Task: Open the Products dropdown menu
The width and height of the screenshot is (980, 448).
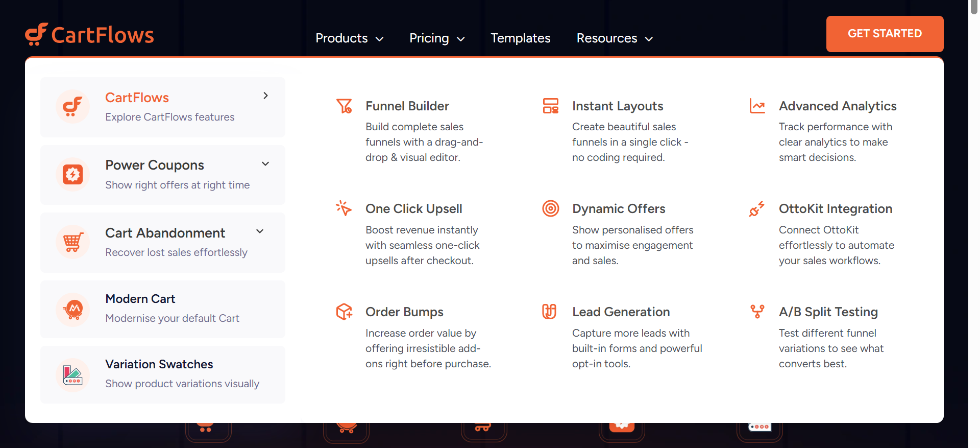Action: [350, 38]
